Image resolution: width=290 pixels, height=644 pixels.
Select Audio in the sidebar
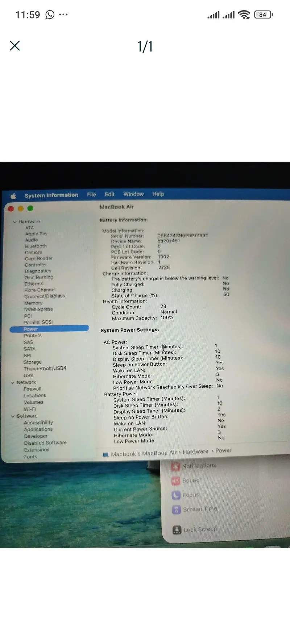pos(32,240)
